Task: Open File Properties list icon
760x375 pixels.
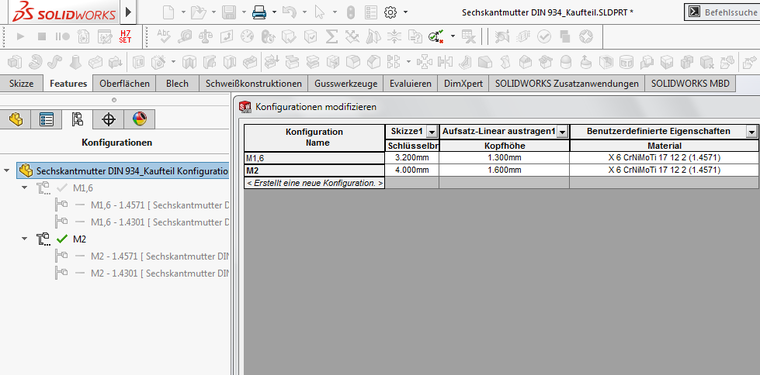Action: (x=371, y=13)
